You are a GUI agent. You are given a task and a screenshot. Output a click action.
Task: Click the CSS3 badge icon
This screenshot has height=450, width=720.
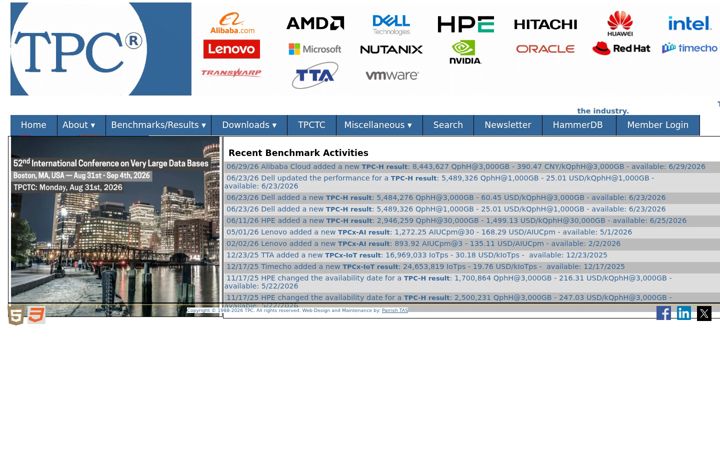36,315
